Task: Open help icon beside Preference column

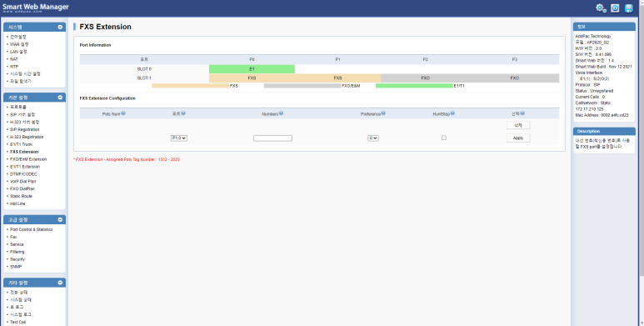Action: pyautogui.click(x=382, y=113)
